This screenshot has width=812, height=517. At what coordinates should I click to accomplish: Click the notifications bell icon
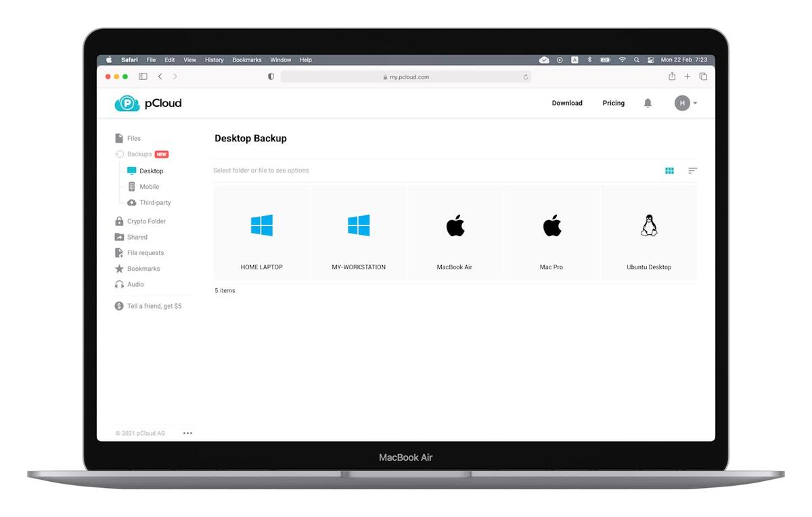[x=648, y=103]
